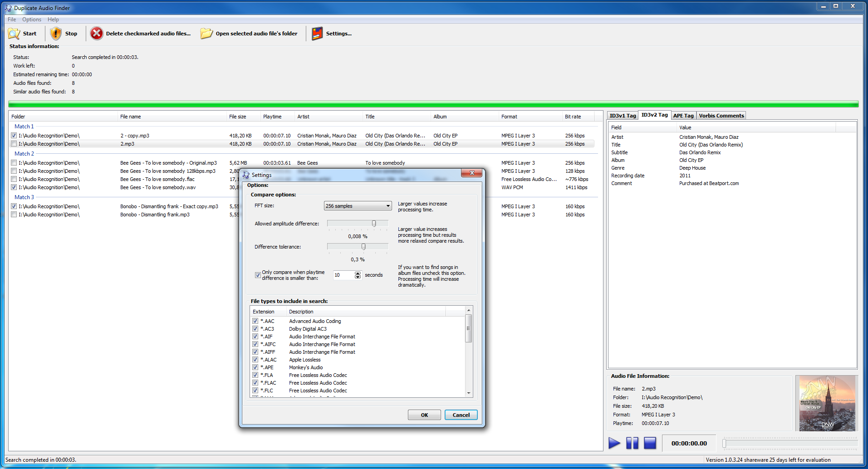Play the selected audio file

point(614,443)
